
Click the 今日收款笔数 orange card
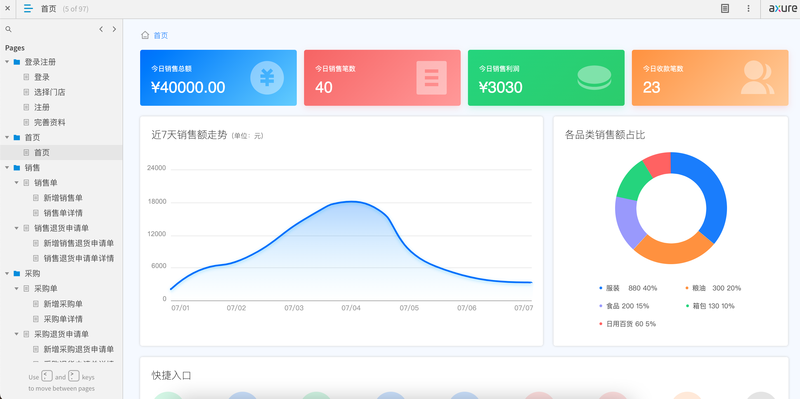coord(710,78)
